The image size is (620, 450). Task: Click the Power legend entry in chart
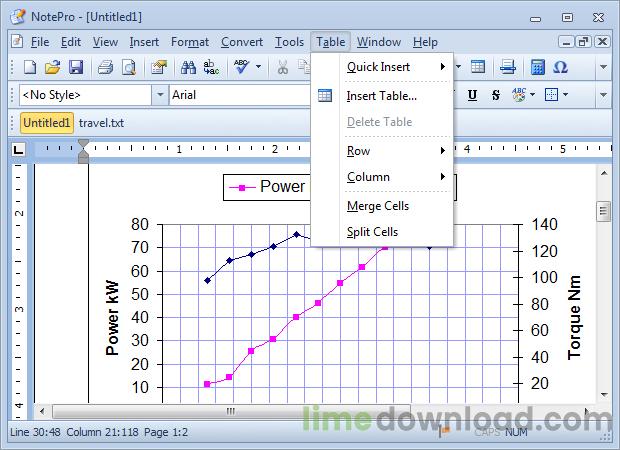coord(268,187)
